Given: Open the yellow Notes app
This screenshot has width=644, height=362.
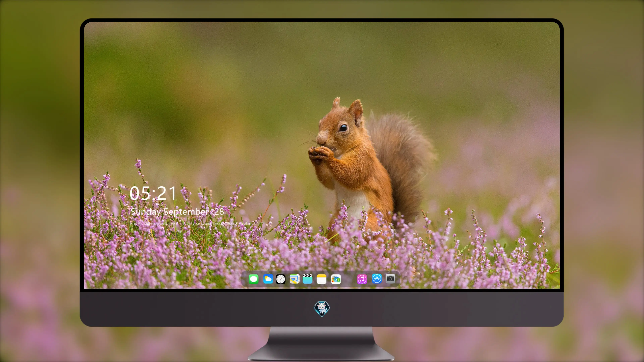Looking at the screenshot, I should point(321,279).
